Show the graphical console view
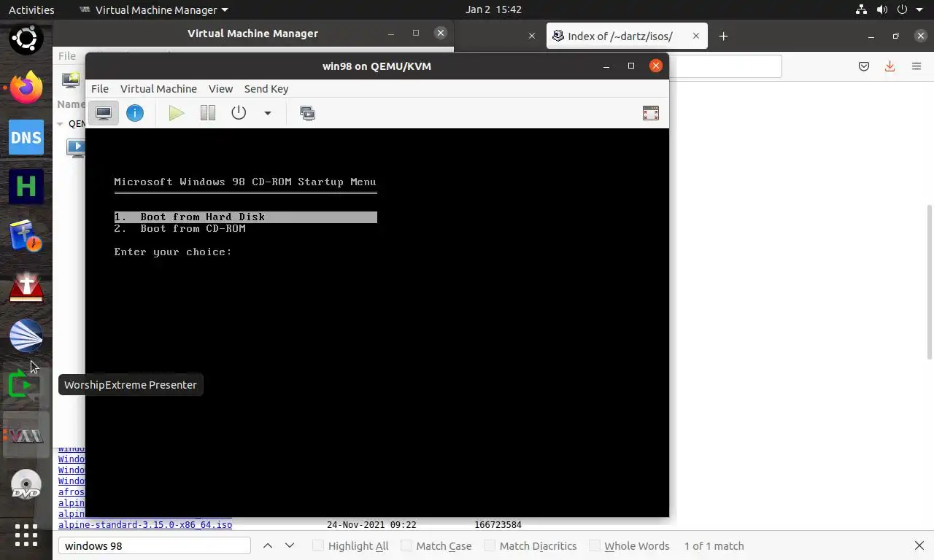934x560 pixels. pos(104,113)
